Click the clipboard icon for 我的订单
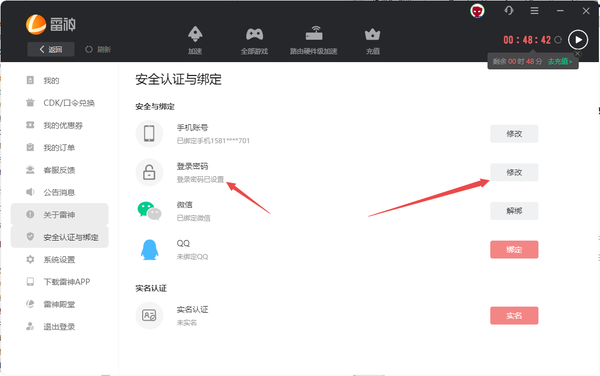Viewport: 600px width, 376px height. 30,147
